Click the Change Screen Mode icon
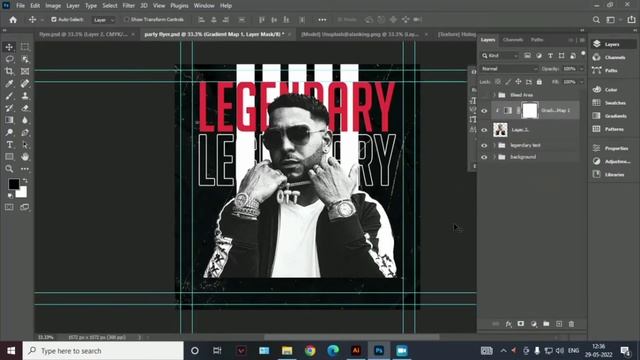The width and height of the screenshot is (640, 360). pos(25,207)
